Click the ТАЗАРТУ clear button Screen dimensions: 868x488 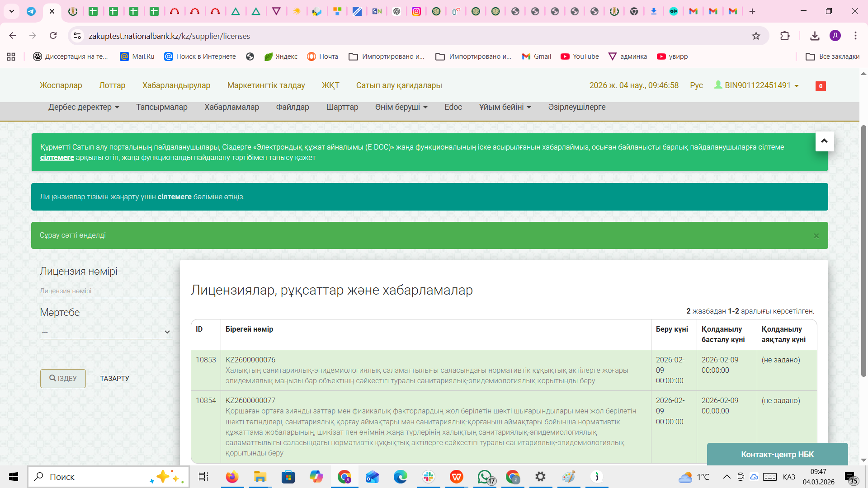114,379
